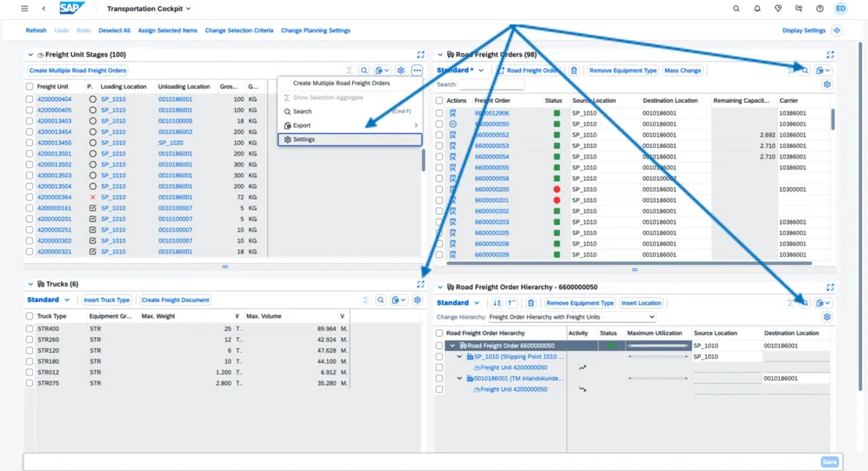Choose Settings in the overflow menu
Viewport: 868px width, 471px height.
(x=350, y=139)
